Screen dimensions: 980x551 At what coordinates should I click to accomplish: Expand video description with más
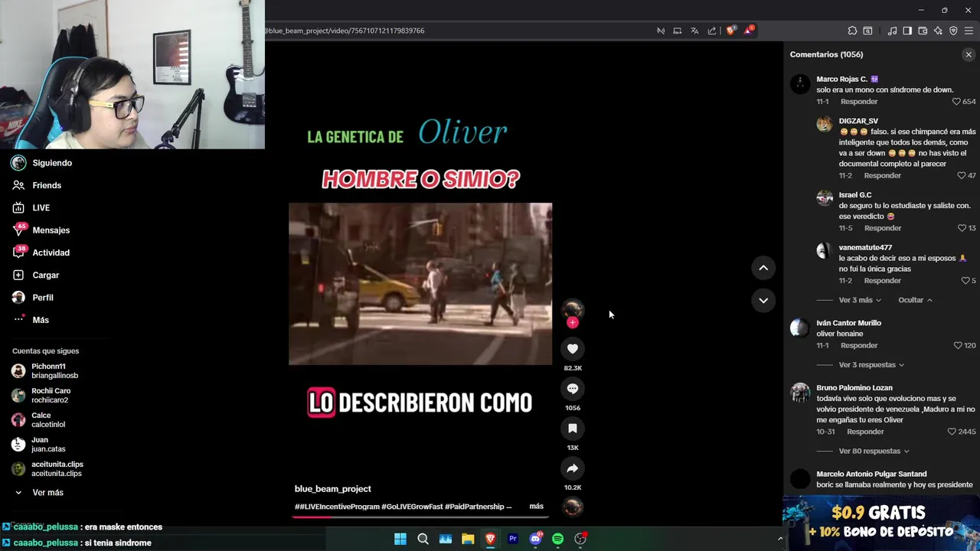[536, 507]
